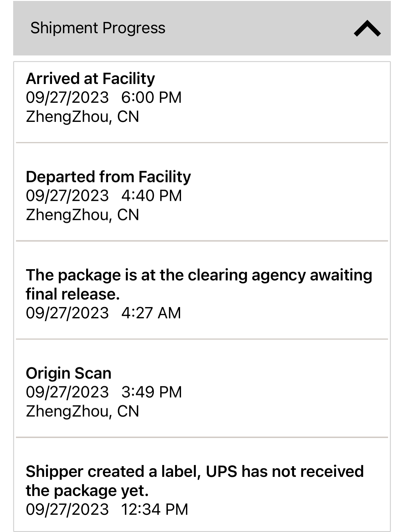Select the Origin Scan status title

pos(69,373)
